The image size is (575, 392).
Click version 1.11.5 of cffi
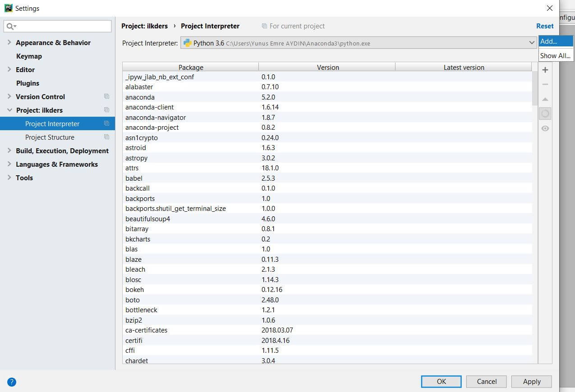pyautogui.click(x=270, y=351)
